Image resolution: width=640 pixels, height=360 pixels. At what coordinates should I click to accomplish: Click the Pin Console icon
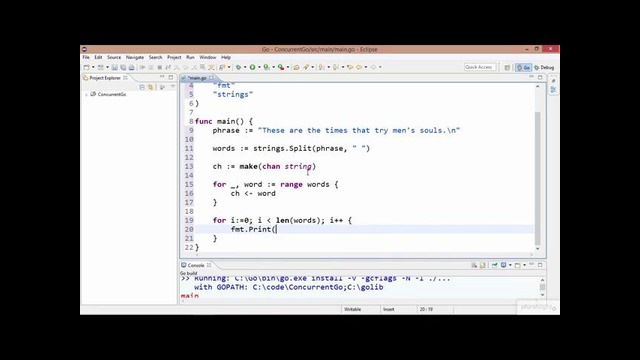[x=494, y=265]
